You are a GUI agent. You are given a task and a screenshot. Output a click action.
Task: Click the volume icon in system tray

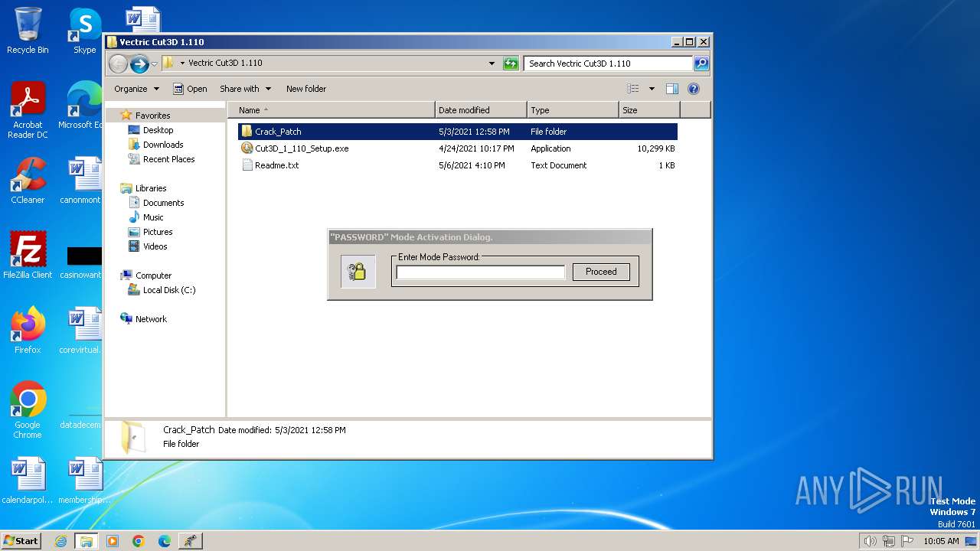(x=870, y=541)
